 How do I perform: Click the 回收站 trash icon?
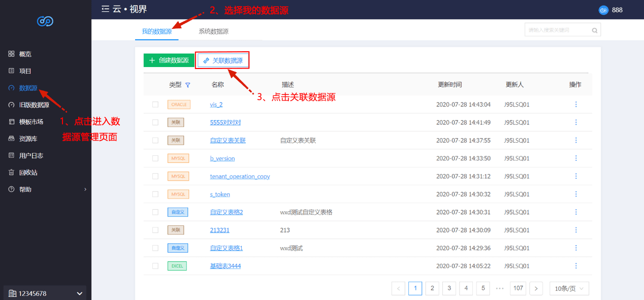(12, 172)
